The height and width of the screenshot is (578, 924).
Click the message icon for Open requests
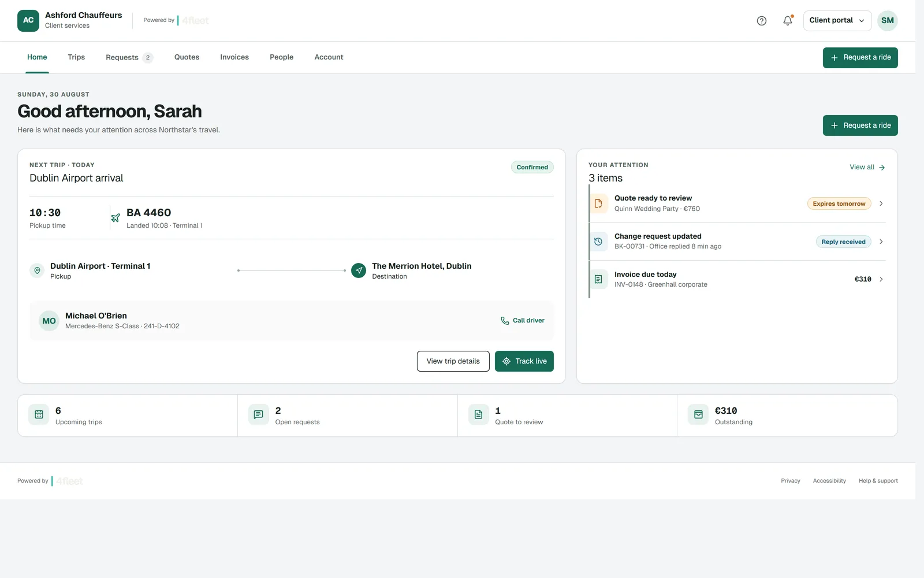coord(259,414)
